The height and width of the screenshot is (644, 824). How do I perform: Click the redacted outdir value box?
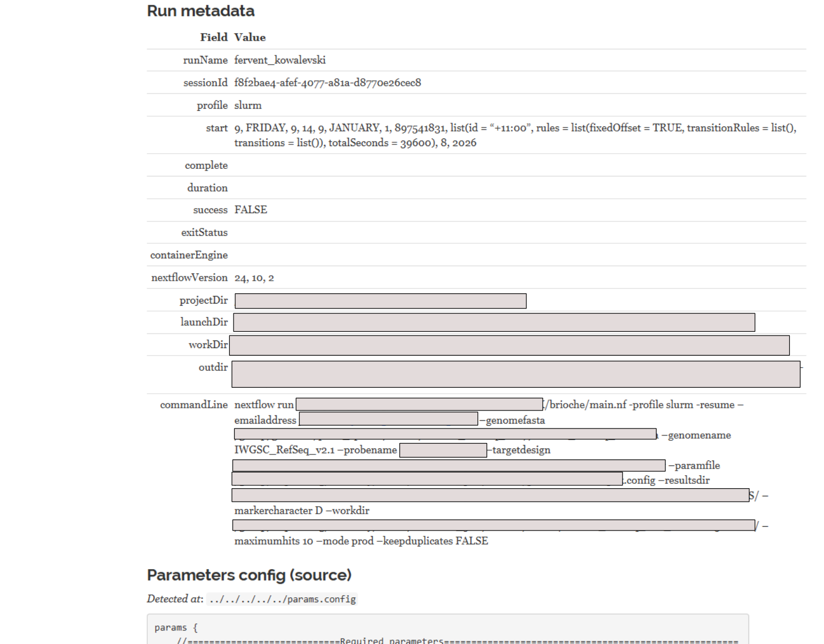(x=515, y=374)
